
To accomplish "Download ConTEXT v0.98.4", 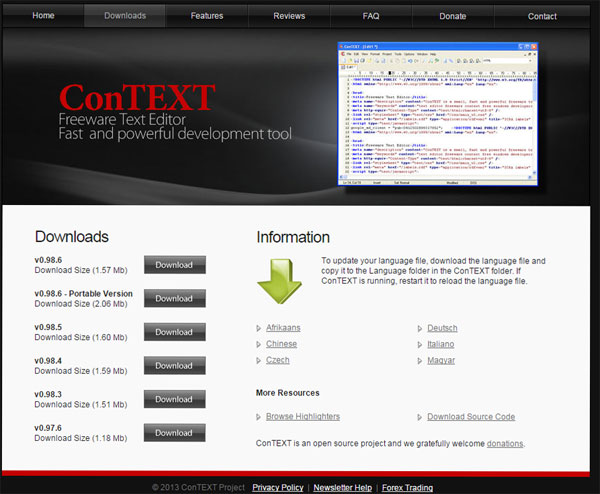I will [174, 365].
